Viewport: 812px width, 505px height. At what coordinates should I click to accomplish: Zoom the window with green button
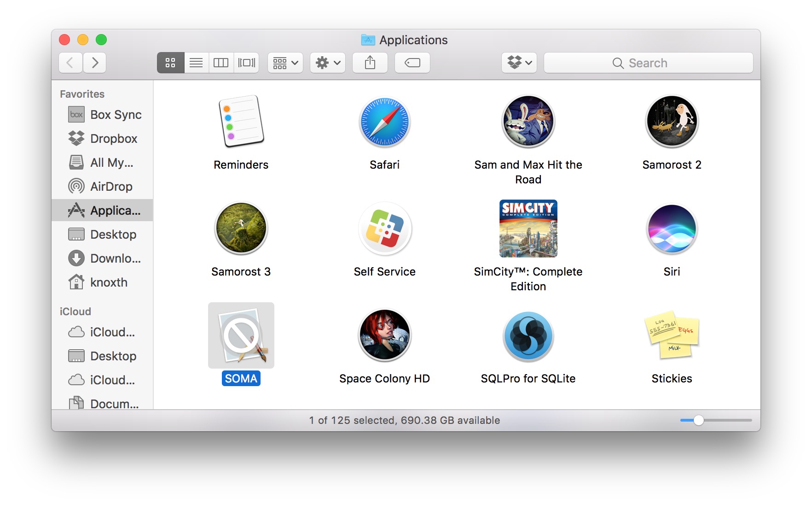(101, 40)
